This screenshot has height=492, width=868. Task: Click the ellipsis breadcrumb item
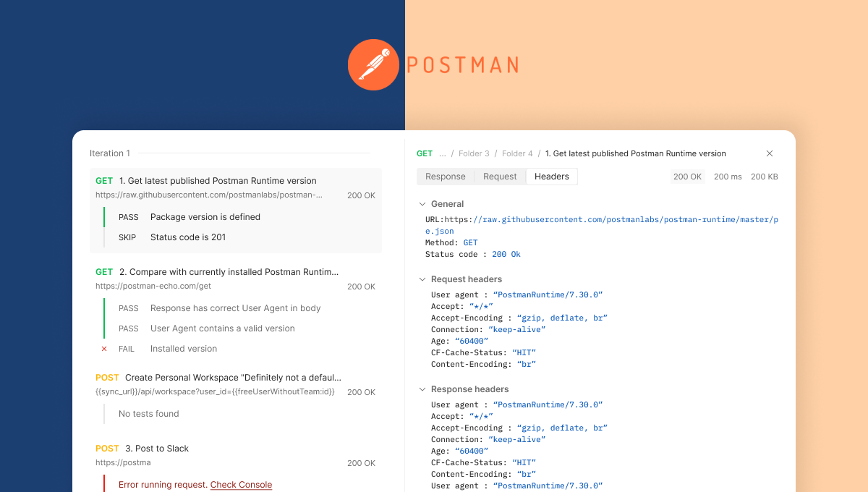click(x=443, y=153)
